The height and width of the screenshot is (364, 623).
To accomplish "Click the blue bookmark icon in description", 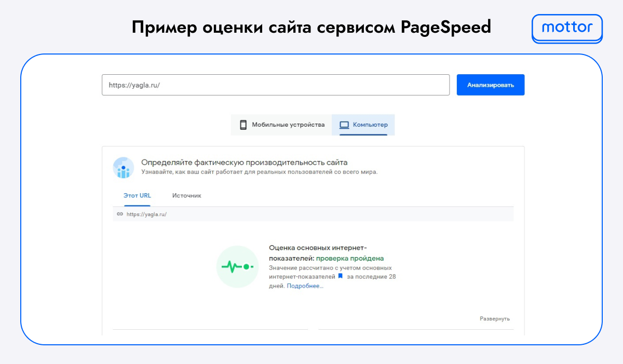I will click(341, 276).
